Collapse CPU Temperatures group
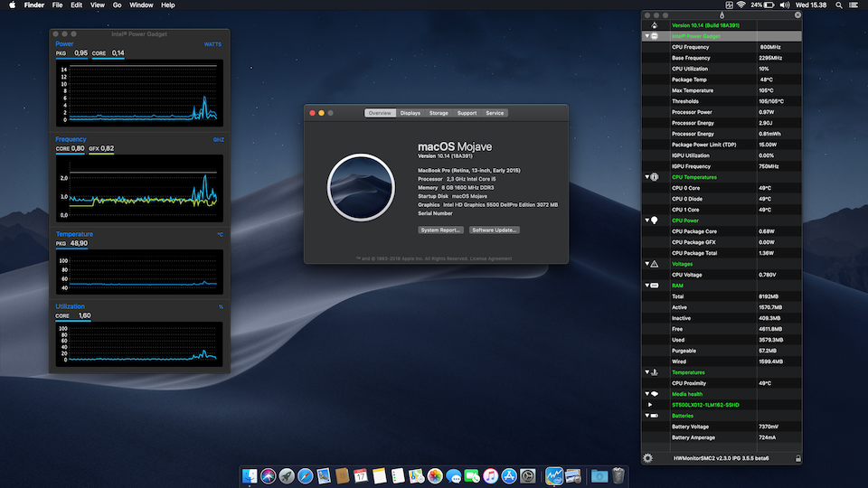Screen dimensions: 868x488 [x=646, y=177]
